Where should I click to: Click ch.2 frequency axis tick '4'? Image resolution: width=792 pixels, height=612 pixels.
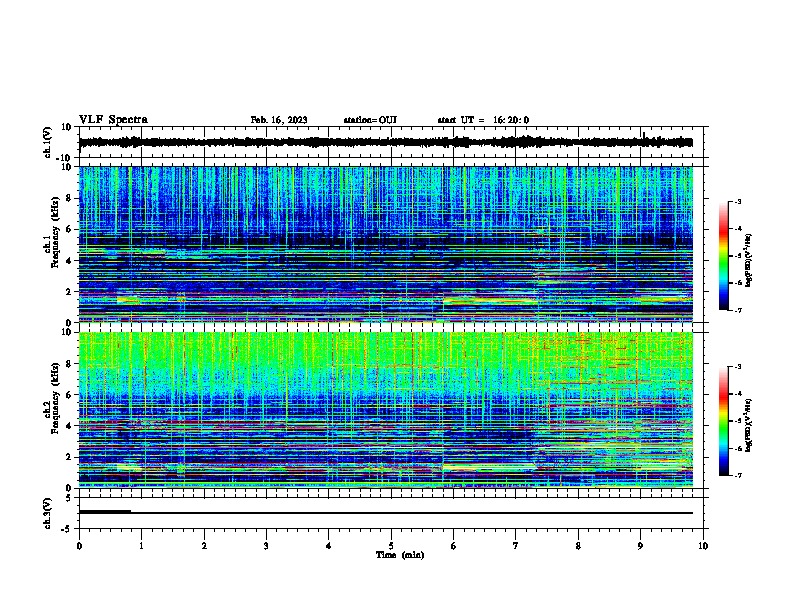[x=69, y=426]
